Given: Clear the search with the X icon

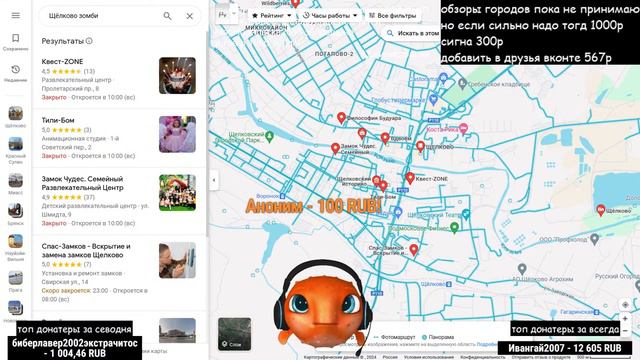Looking at the screenshot, I should pos(190,16).
